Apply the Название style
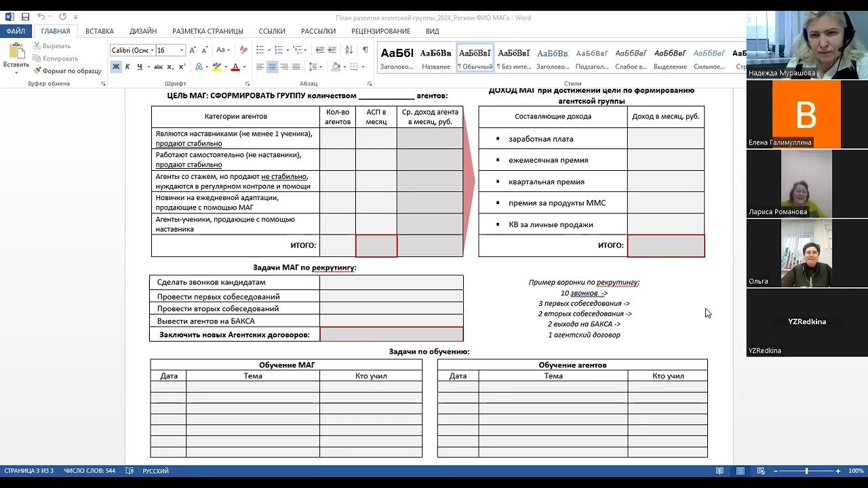 pos(435,58)
